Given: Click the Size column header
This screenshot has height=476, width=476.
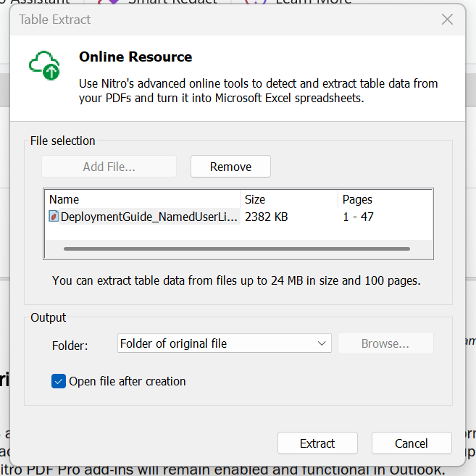Looking at the screenshot, I should point(289,199).
